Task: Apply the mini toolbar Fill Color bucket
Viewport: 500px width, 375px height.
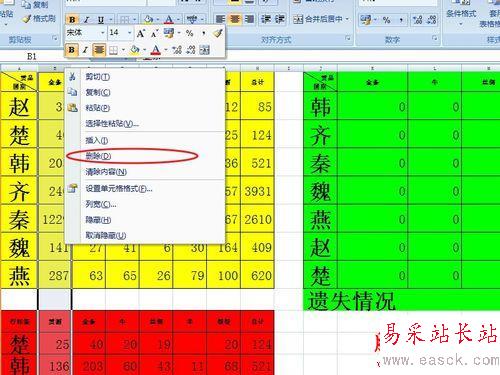Action: [135, 50]
